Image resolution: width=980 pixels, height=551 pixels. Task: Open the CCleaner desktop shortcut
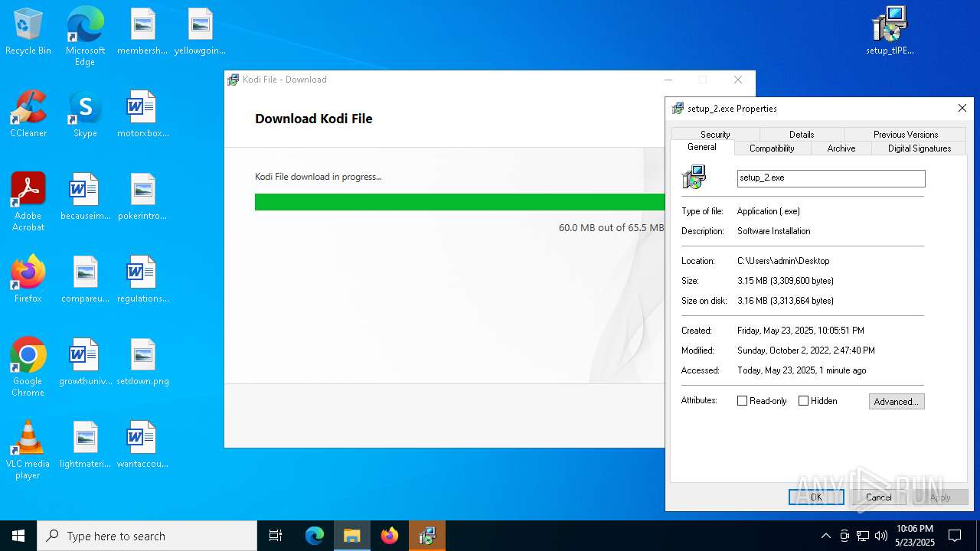point(28,115)
